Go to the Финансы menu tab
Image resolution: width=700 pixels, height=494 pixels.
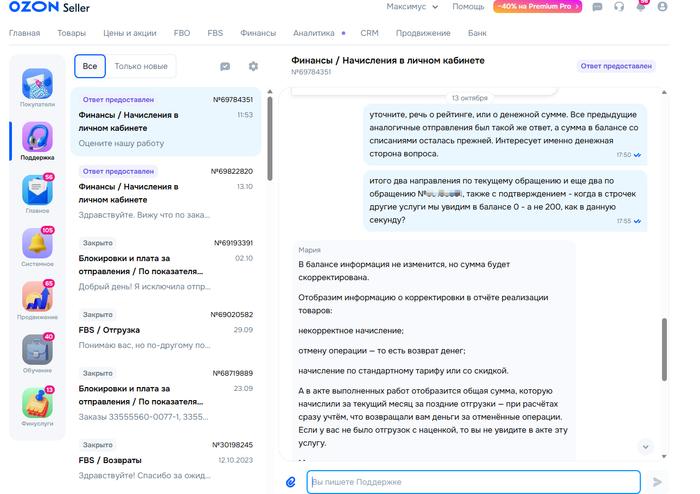tap(258, 33)
